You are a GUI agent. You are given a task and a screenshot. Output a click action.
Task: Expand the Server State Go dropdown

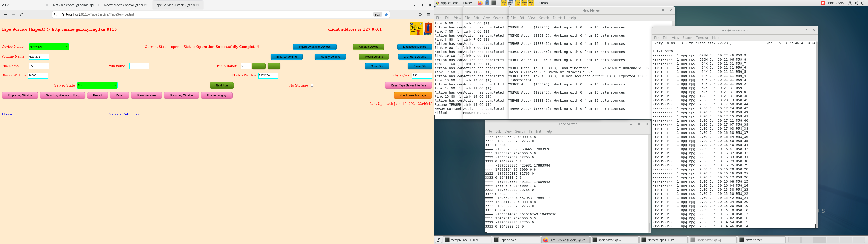pos(97,85)
